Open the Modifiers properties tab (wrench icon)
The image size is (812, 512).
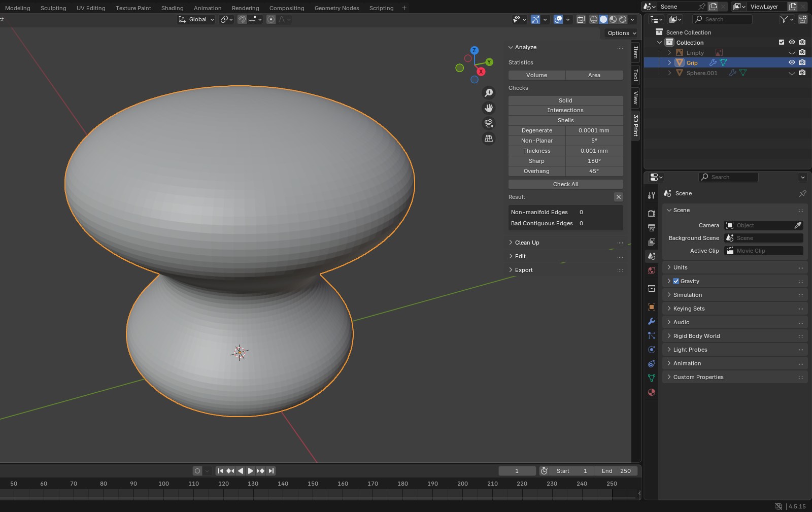[x=652, y=321]
